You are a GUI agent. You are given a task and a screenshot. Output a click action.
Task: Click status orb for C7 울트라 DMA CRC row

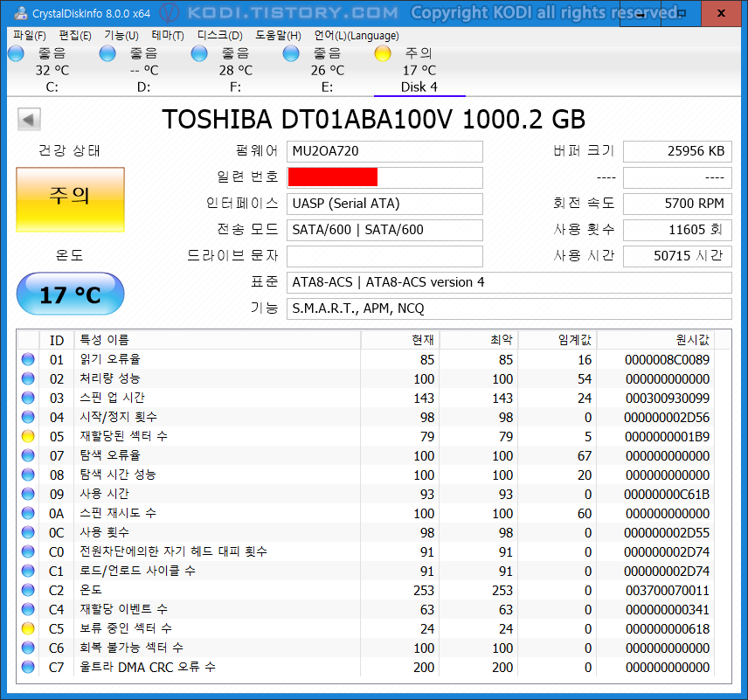click(x=28, y=667)
